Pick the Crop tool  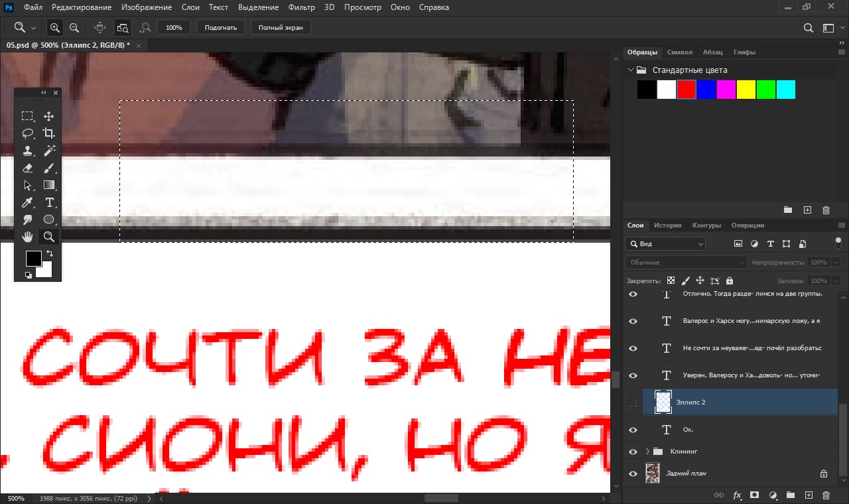coord(48,133)
